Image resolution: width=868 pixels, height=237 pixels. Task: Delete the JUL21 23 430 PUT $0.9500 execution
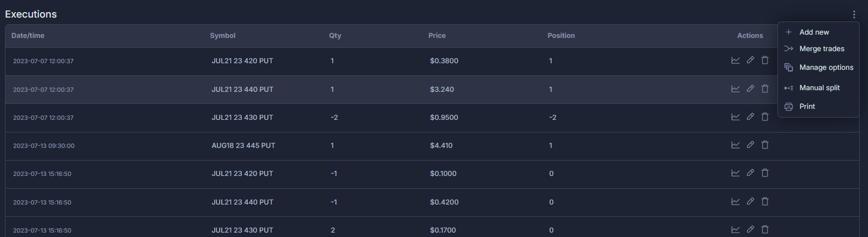pyautogui.click(x=765, y=117)
